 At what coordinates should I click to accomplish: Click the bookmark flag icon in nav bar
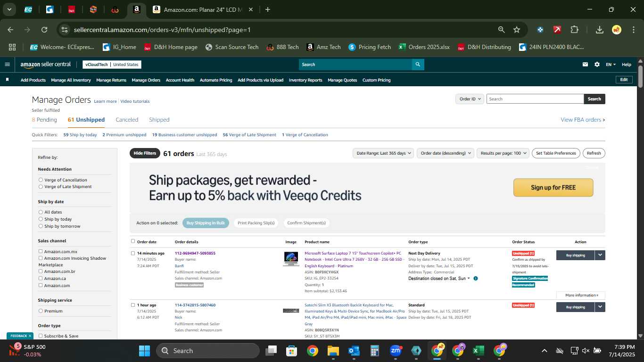pyautogui.click(x=7, y=80)
